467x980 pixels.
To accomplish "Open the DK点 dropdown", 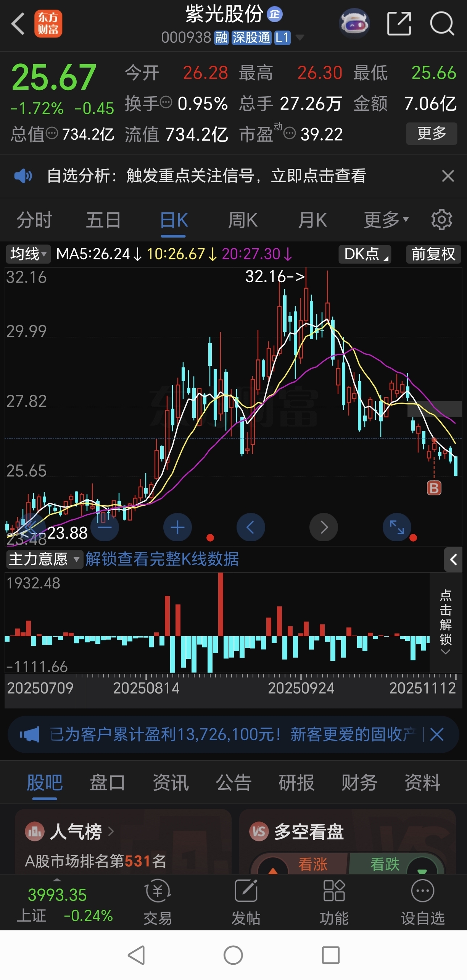I will [365, 254].
